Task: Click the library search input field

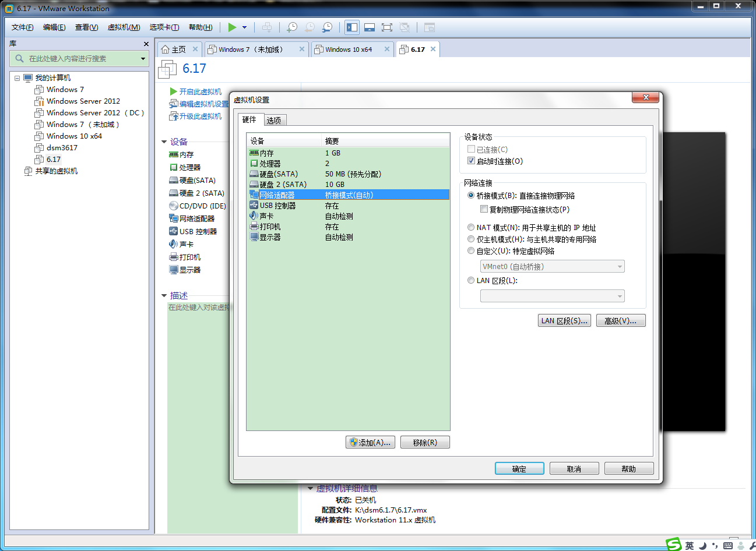Action: pos(80,59)
